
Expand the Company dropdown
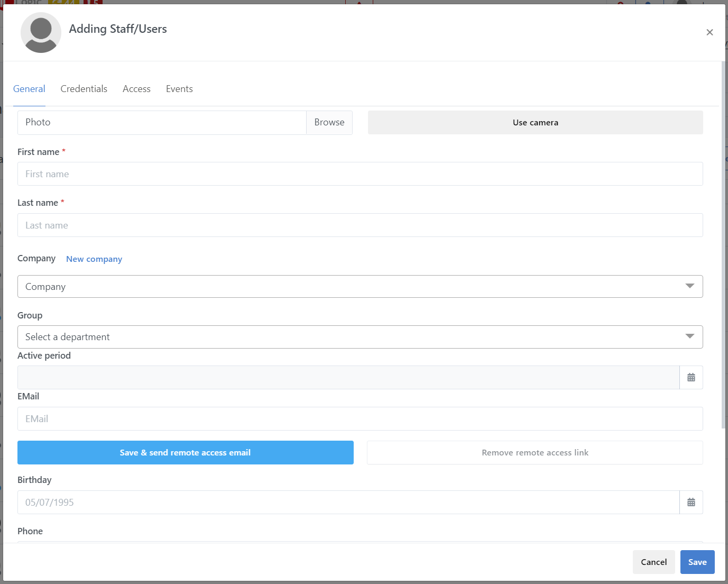pos(360,287)
